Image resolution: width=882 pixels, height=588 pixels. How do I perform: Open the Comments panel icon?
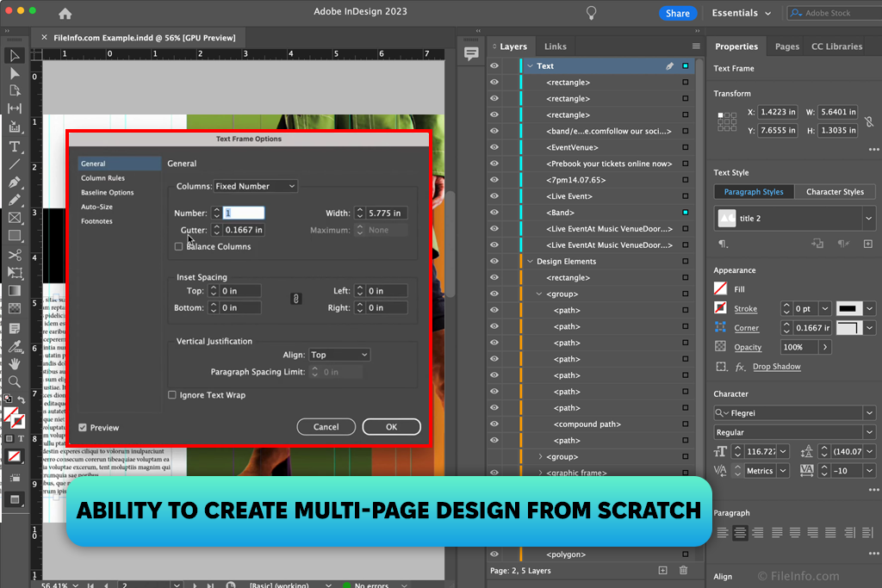click(x=471, y=53)
